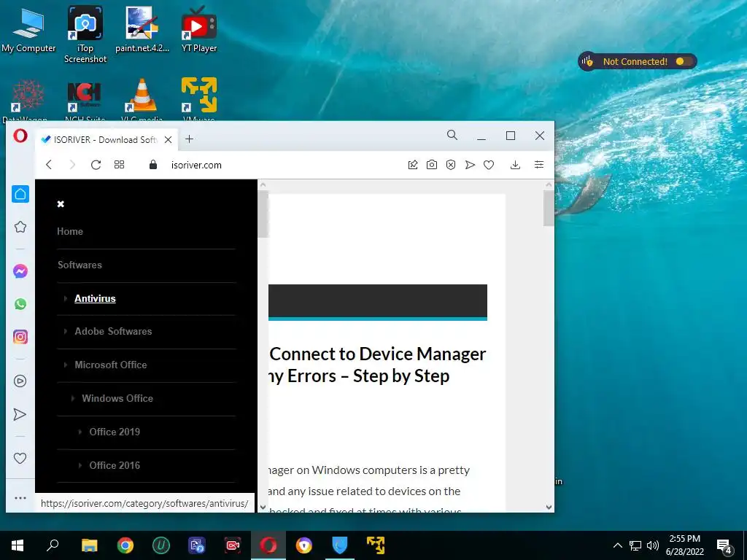
Task: Open Microsoft Office category
Action: tap(111, 365)
